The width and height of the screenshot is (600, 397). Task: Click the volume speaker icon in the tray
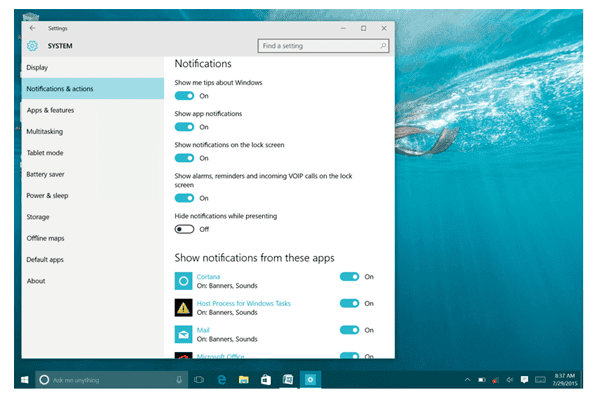coord(510,380)
